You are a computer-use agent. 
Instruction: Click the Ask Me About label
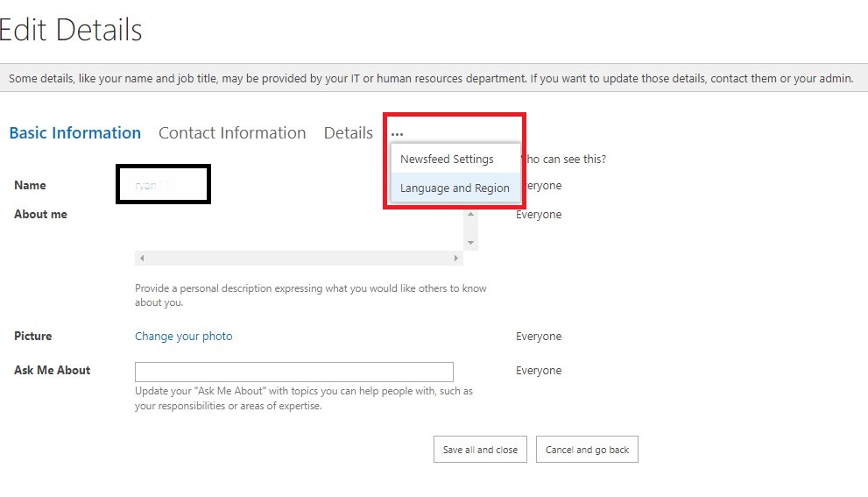[x=52, y=370]
